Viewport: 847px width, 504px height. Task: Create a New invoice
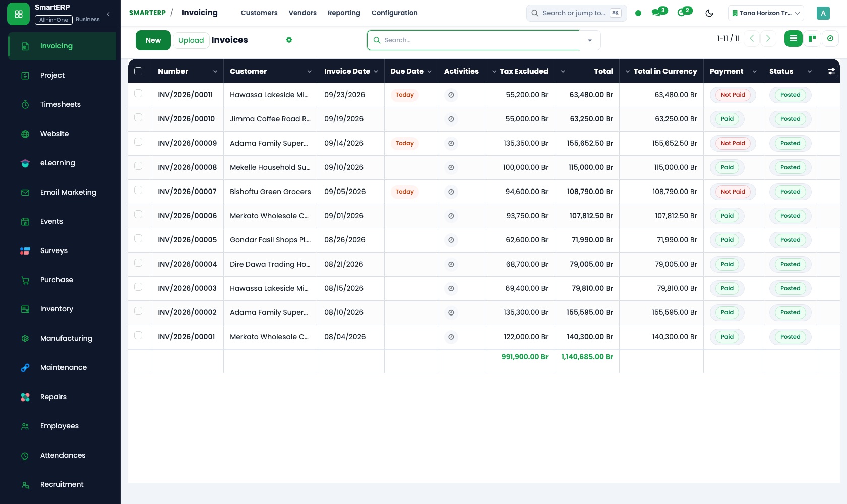(x=153, y=40)
